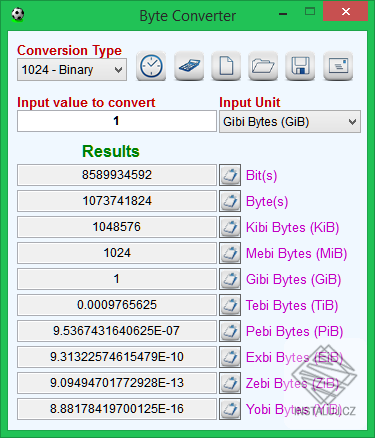Screen dimensions: 375x438
Task: Select the YiB result 8.88178419700125E-16
Action: [117, 409]
